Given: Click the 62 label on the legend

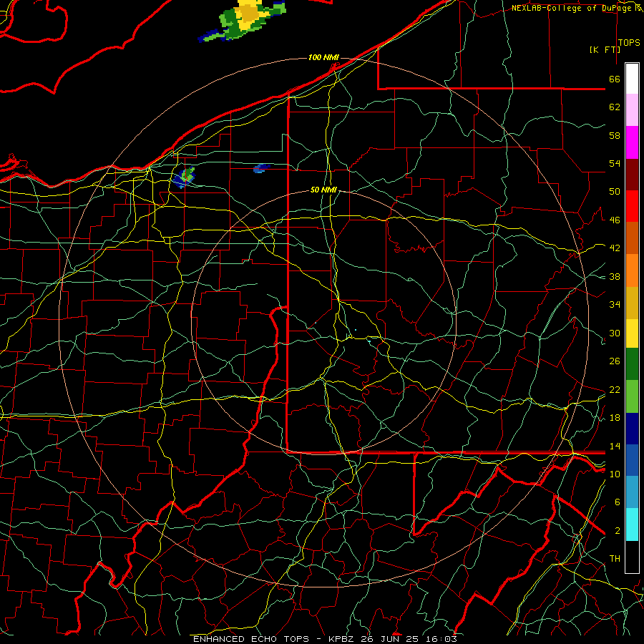Looking at the screenshot, I should coord(615,107).
